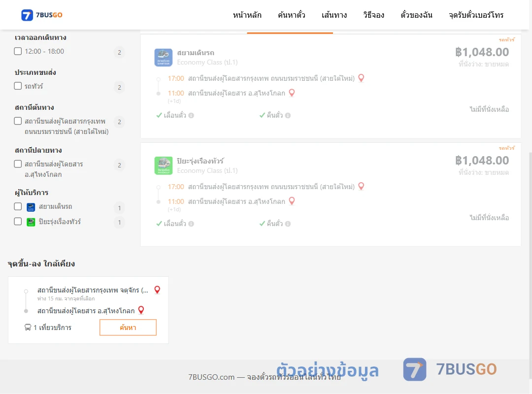The width and height of the screenshot is (532, 394).
Task: Open the หน้าหลัก menu item
Action: pyautogui.click(x=247, y=15)
